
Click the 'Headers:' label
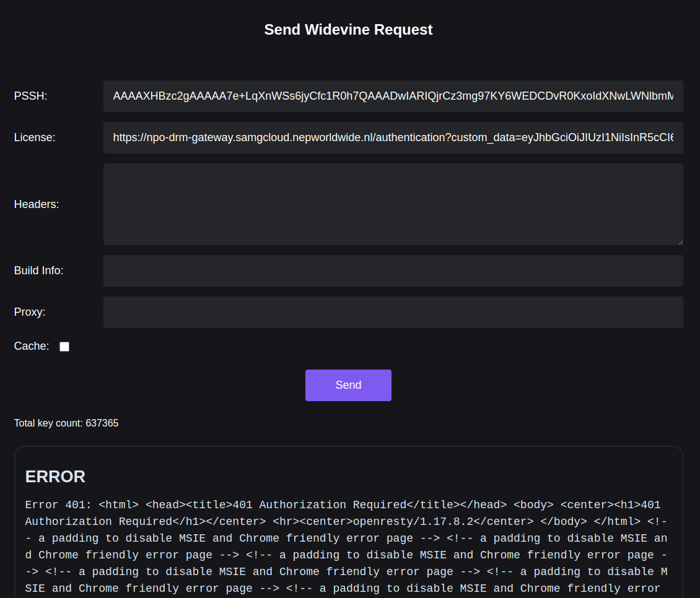(x=36, y=204)
